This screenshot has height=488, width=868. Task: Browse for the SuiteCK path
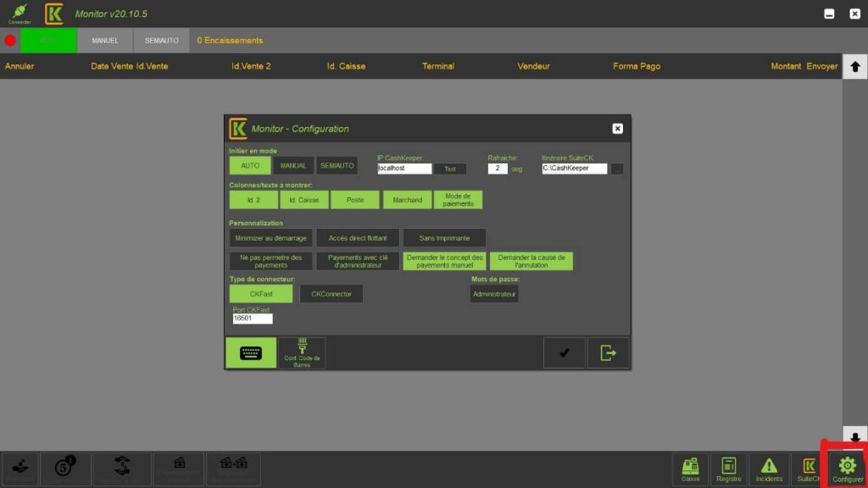617,169
